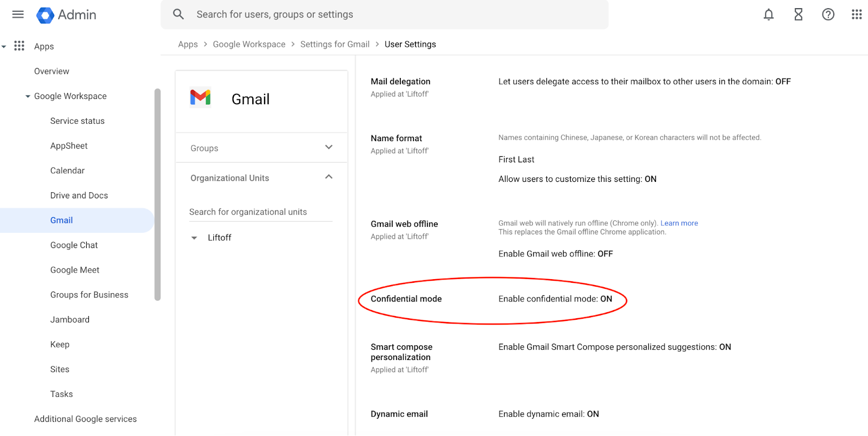The width and height of the screenshot is (868, 436).
Task: Click Google Workspace sidebar item
Action: coord(70,96)
